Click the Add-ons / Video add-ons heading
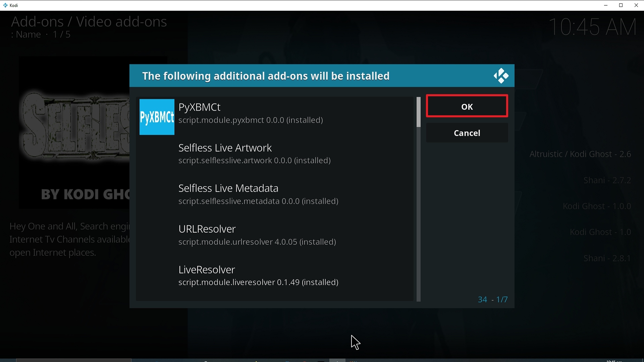 point(89,22)
